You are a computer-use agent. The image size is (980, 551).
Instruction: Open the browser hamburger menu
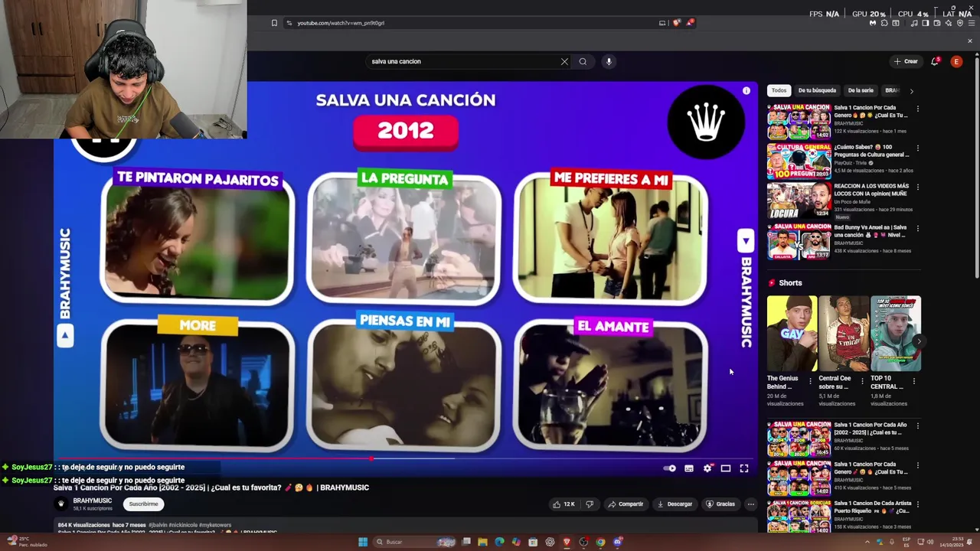(972, 23)
